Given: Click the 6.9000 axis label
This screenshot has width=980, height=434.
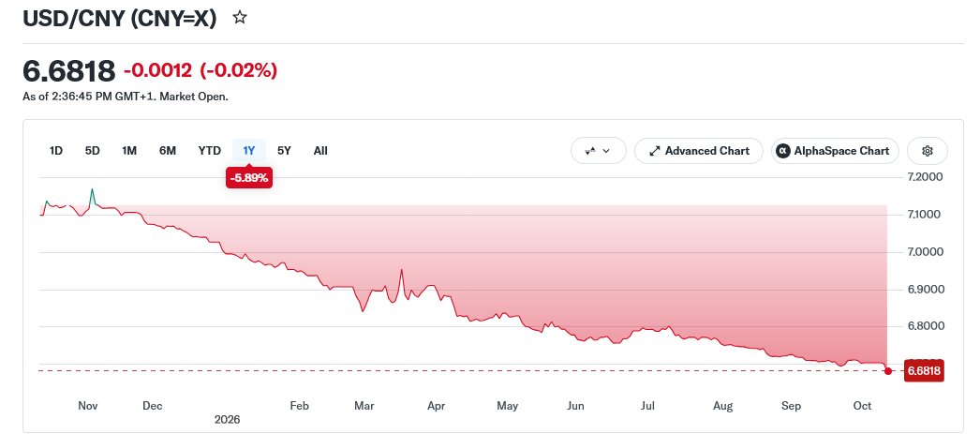Looking at the screenshot, I should (925, 290).
